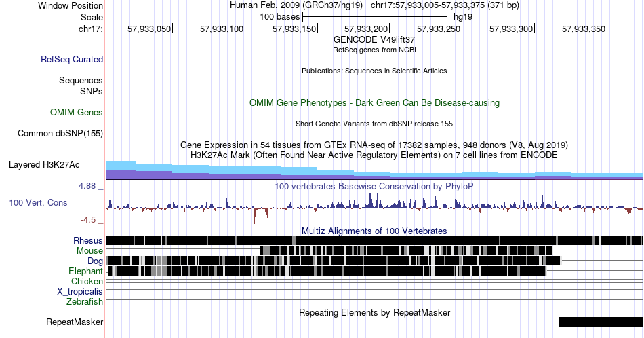The width and height of the screenshot is (644, 338).
Task: Click the 57,933,050 ruler position
Action: [149, 29]
